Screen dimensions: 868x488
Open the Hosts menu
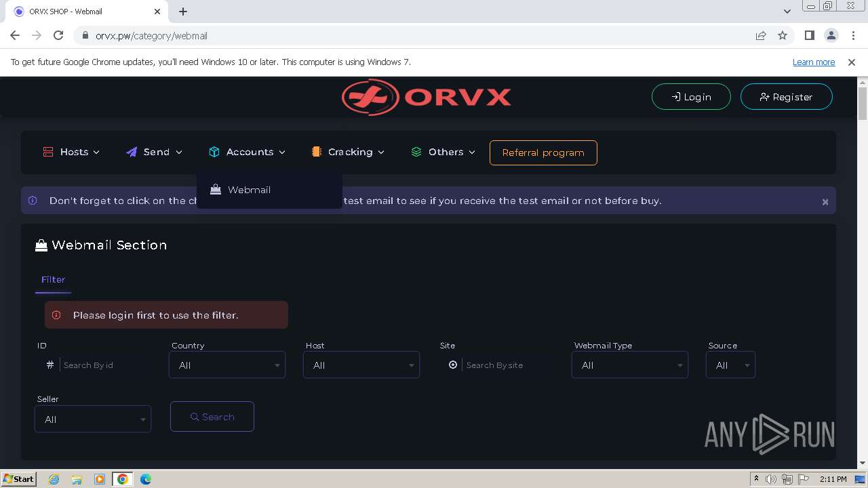(71, 152)
